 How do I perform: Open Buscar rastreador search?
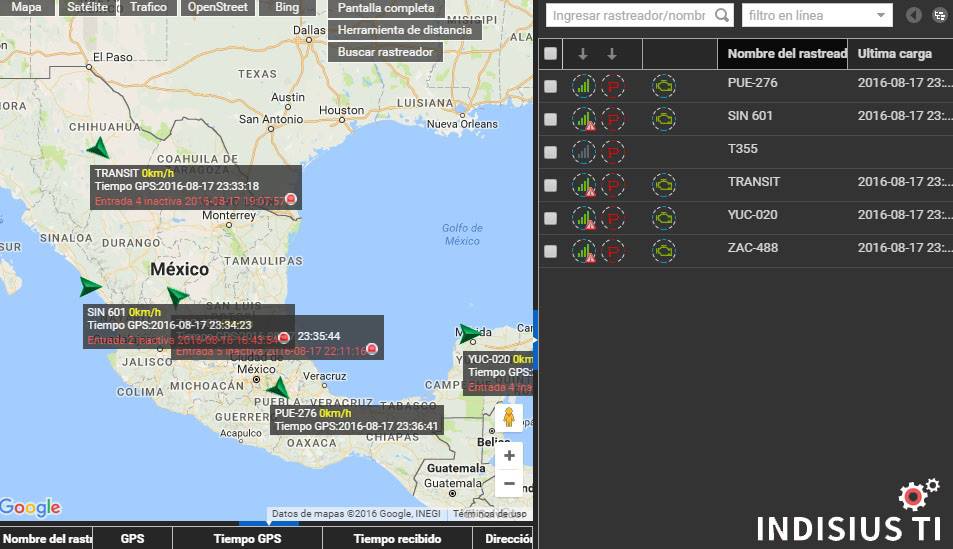pos(385,52)
